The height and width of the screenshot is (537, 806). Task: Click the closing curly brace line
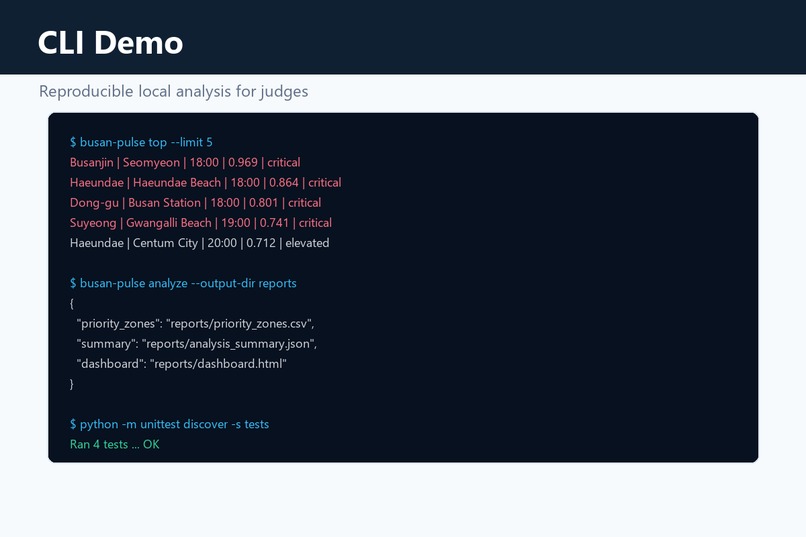click(x=71, y=384)
